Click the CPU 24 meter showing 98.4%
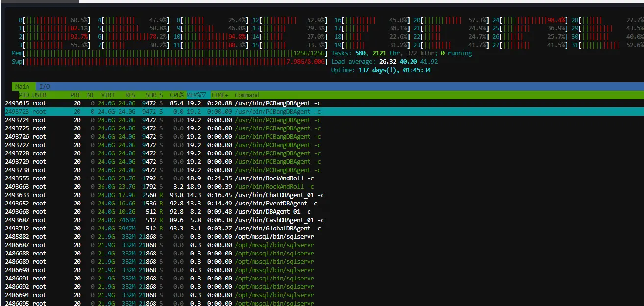Image resolution: width=644 pixels, height=306 pixels. coord(530,20)
